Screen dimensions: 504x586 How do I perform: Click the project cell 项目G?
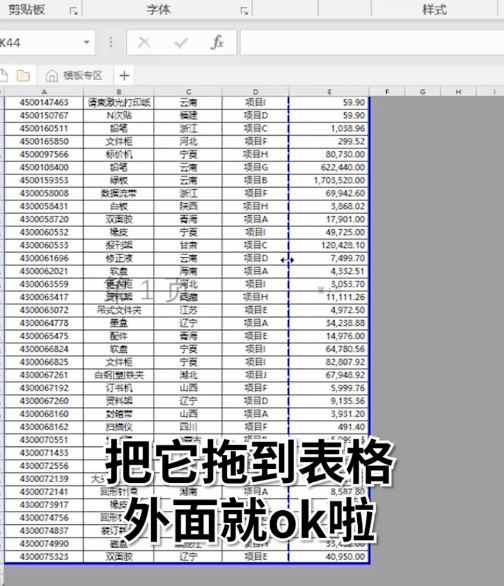(x=255, y=167)
